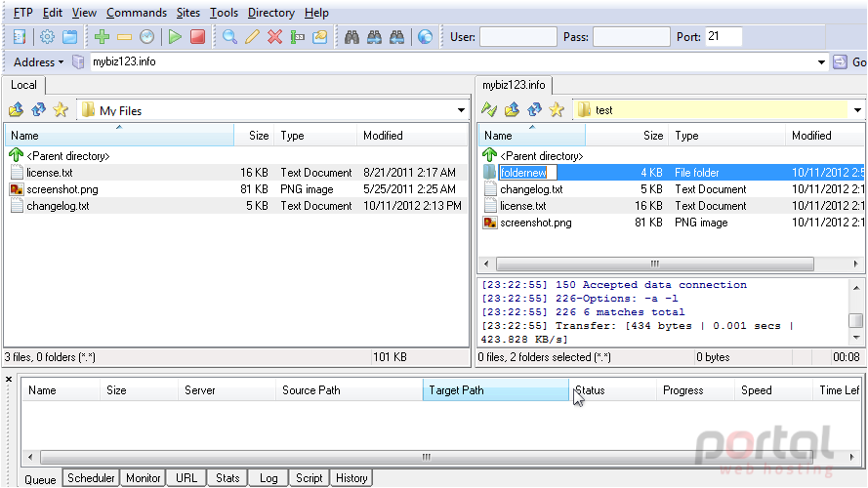Stop transfer with red stop icon

pos(197,37)
